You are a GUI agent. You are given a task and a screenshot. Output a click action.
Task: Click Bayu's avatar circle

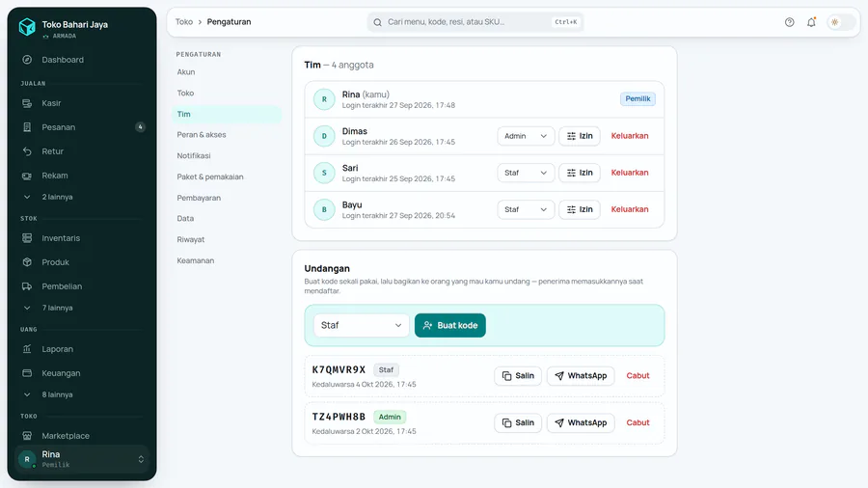(324, 209)
